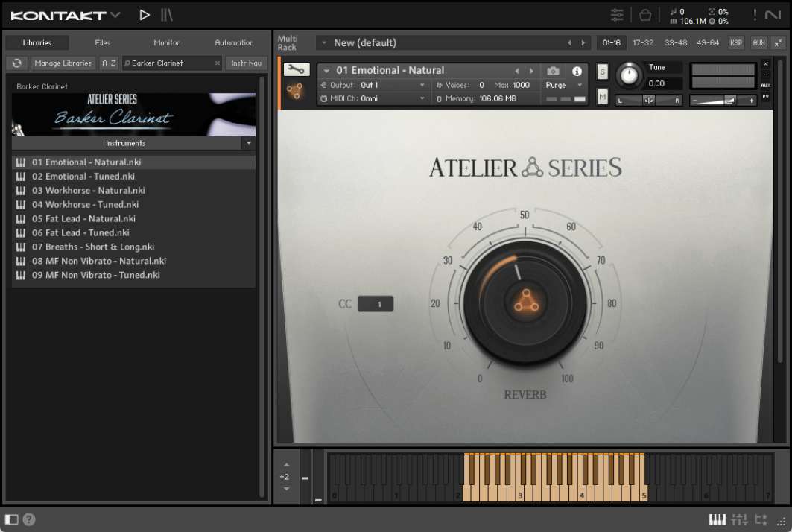Image resolution: width=792 pixels, height=532 pixels.
Task: Click the help question mark icon
Action: tap(29, 519)
